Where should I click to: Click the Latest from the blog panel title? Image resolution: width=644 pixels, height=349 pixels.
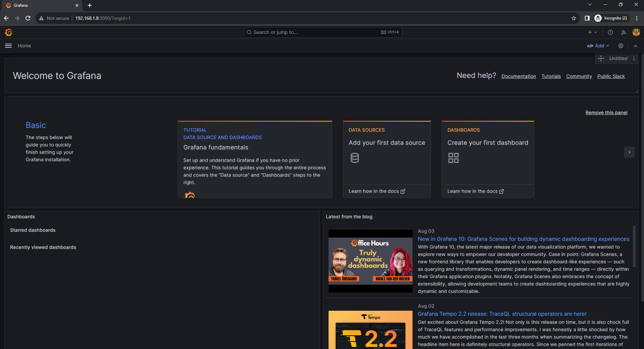[x=349, y=217]
